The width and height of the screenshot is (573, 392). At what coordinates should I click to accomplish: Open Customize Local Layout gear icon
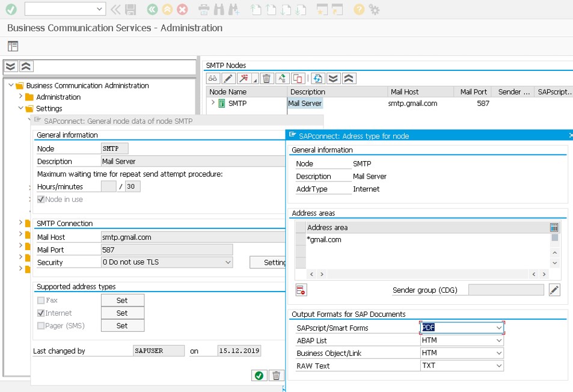pyautogui.click(x=374, y=10)
